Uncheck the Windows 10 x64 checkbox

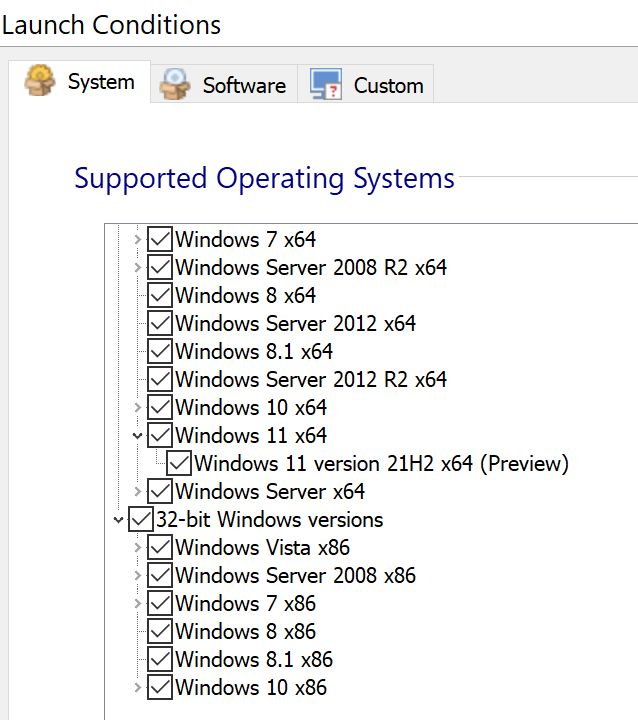[160, 407]
